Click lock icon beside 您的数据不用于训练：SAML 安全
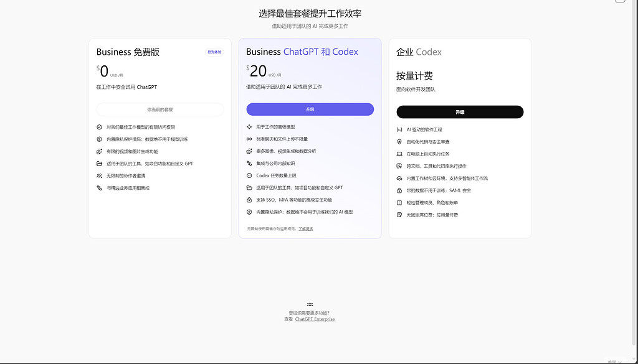Screen dimensions: 638x364 click(x=399, y=190)
